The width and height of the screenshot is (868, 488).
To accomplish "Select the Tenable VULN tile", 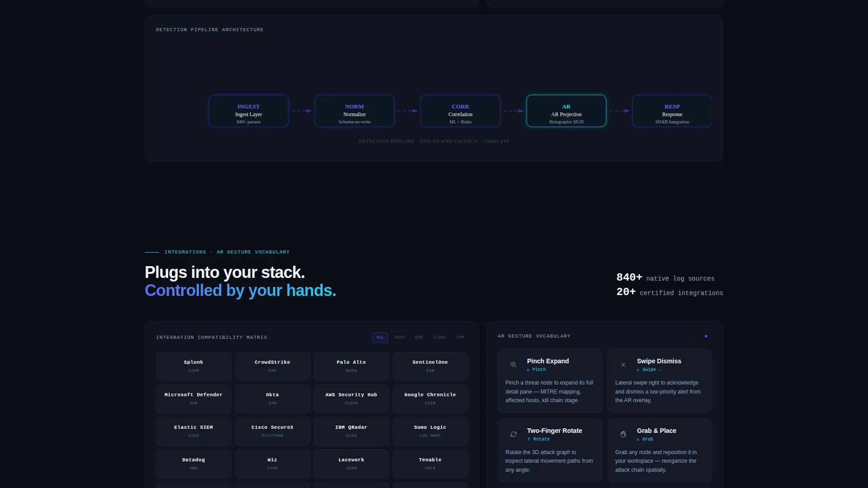I will [x=430, y=464].
